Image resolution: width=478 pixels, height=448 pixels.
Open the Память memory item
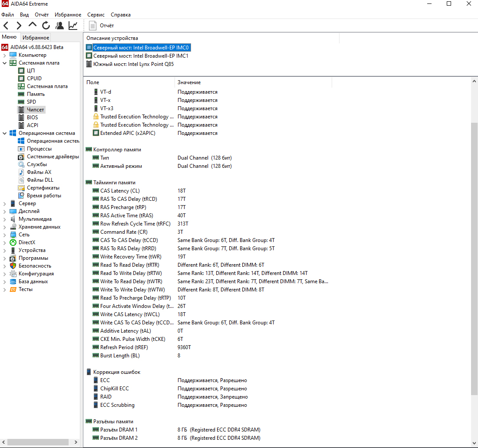pos(36,94)
